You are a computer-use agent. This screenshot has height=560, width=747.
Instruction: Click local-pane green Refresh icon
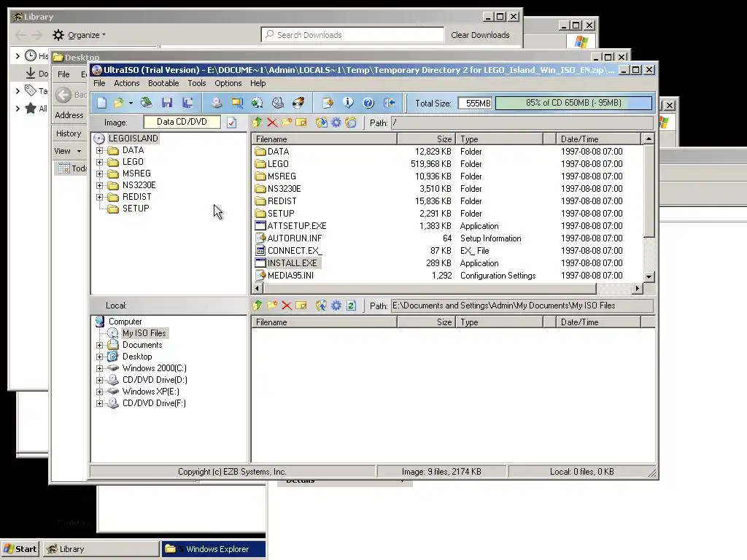[x=351, y=306]
